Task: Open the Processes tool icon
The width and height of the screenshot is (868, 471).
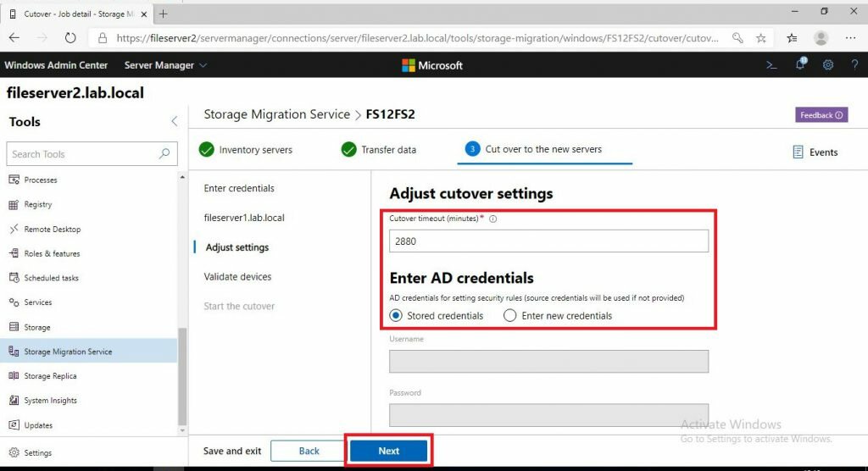Action: click(x=14, y=180)
